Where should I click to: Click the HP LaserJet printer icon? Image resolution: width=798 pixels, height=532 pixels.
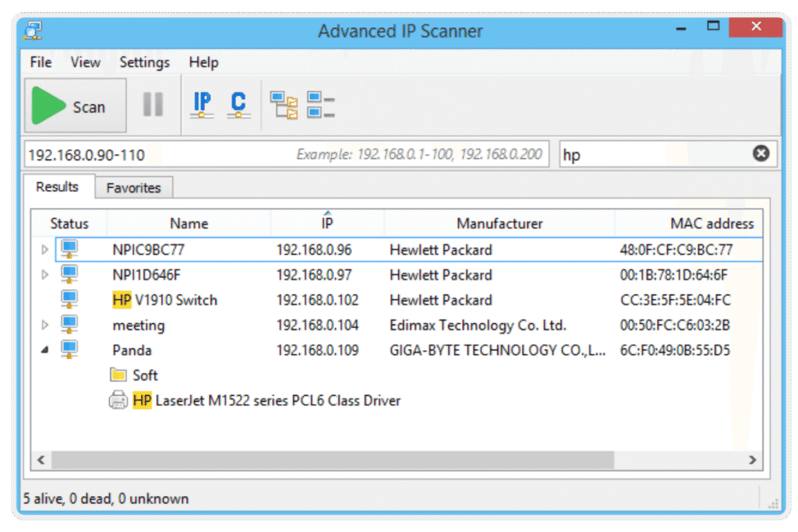(x=118, y=400)
